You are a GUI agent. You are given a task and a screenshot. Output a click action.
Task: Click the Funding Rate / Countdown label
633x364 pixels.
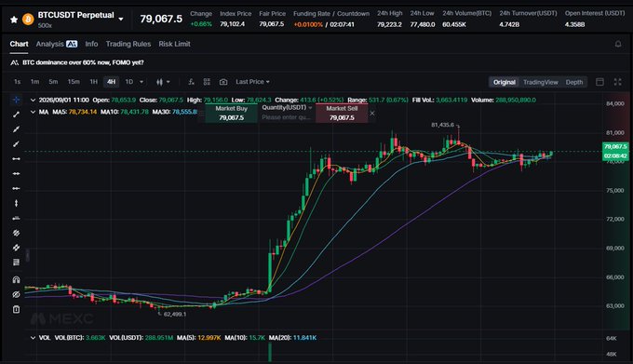tap(331, 14)
